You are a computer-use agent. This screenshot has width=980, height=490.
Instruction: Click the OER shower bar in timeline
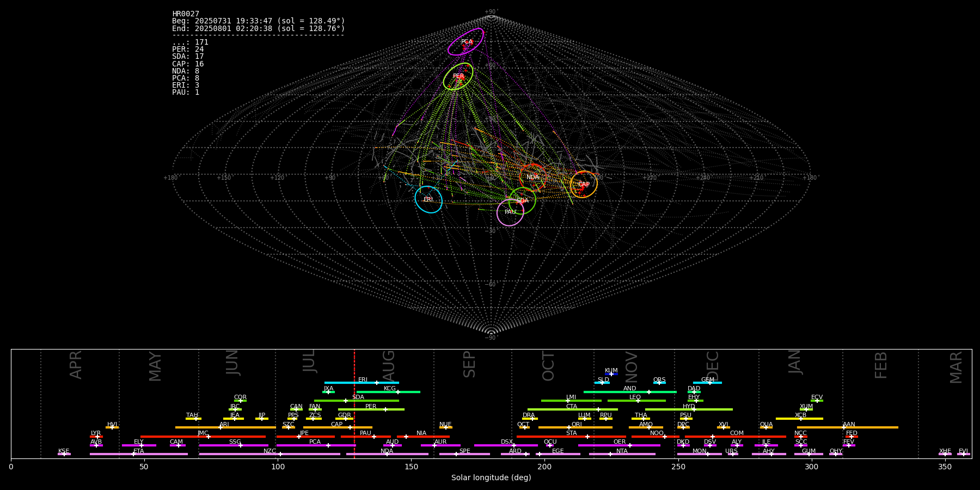[x=619, y=445]
